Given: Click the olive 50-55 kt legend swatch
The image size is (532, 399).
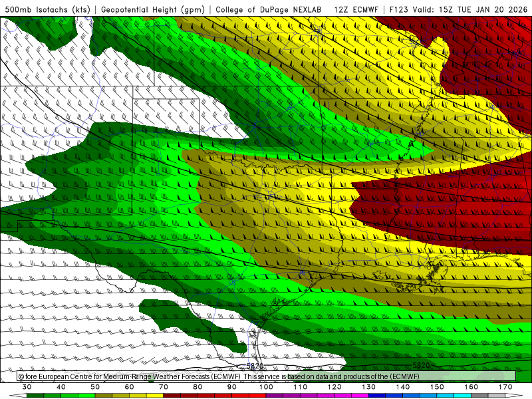Looking at the screenshot, I should [x=104, y=396].
